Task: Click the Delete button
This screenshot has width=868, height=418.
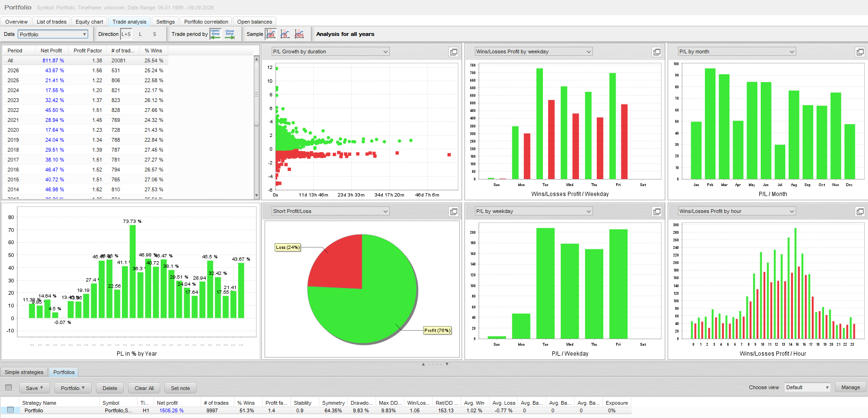Action: 110,388
